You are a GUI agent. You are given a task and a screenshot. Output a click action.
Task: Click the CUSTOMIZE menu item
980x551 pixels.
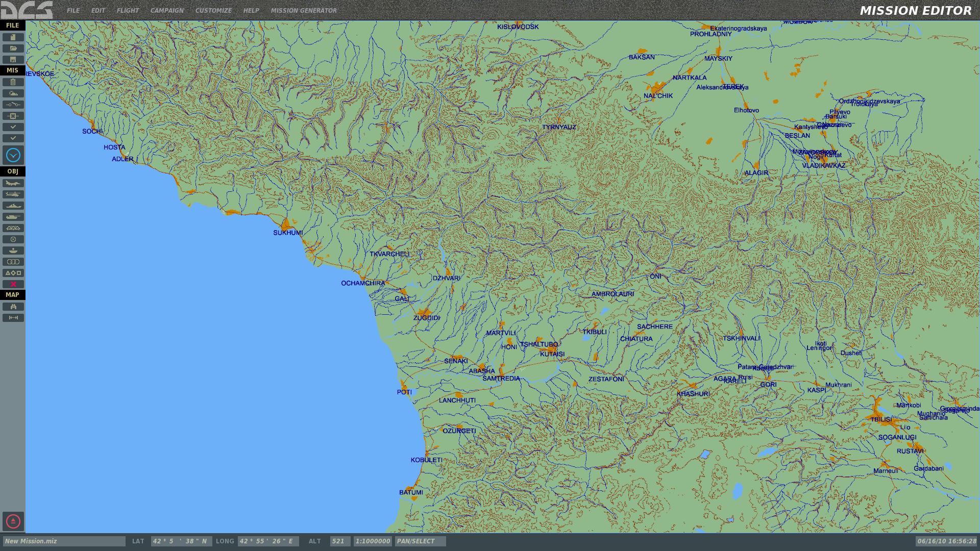pos(213,11)
